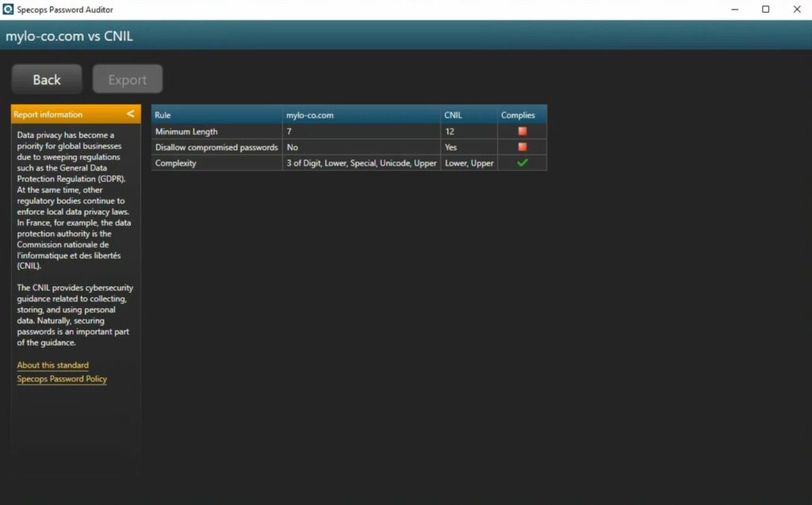Open the About this standard link
This screenshot has height=505, width=812.
[53, 365]
